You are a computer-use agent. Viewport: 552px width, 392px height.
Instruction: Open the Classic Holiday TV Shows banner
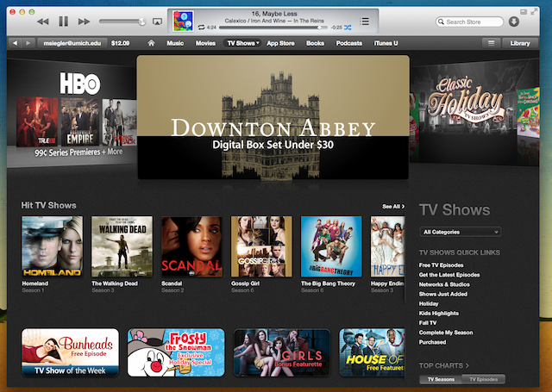point(474,113)
